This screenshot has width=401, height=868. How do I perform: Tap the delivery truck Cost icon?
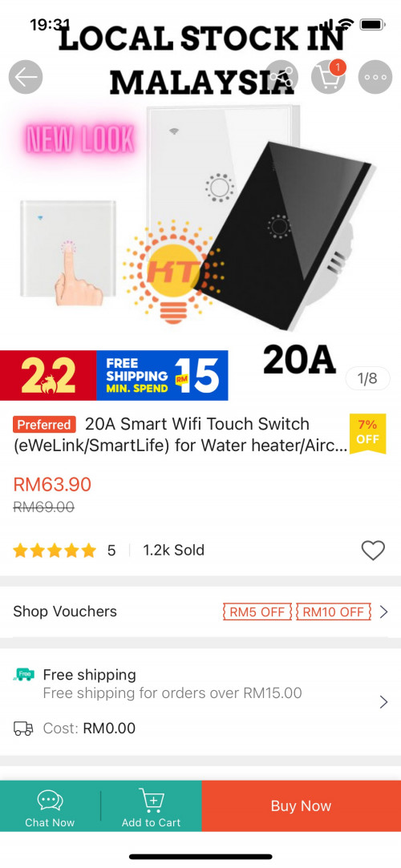(23, 729)
